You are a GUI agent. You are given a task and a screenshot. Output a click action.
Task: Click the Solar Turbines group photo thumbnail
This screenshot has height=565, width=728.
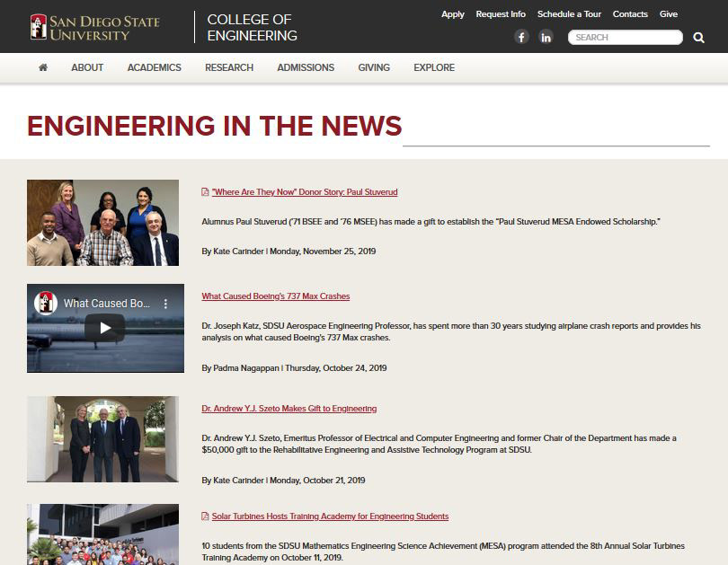pos(102,534)
